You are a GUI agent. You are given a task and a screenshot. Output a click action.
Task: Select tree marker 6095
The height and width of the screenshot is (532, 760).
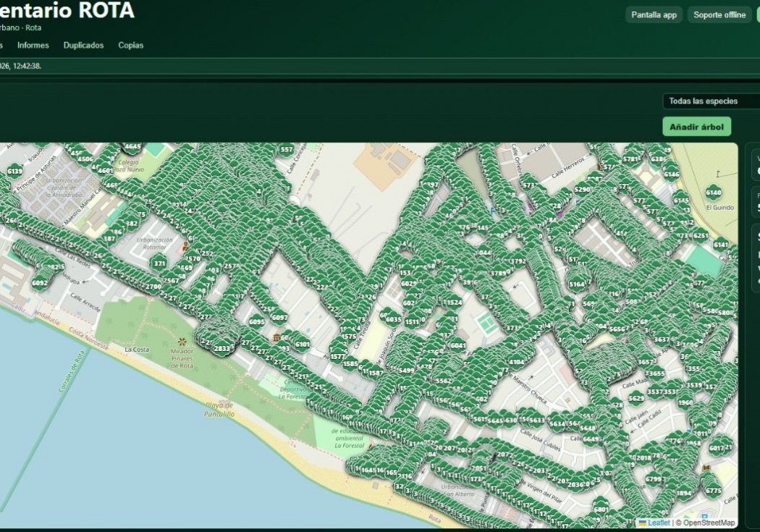(x=257, y=321)
